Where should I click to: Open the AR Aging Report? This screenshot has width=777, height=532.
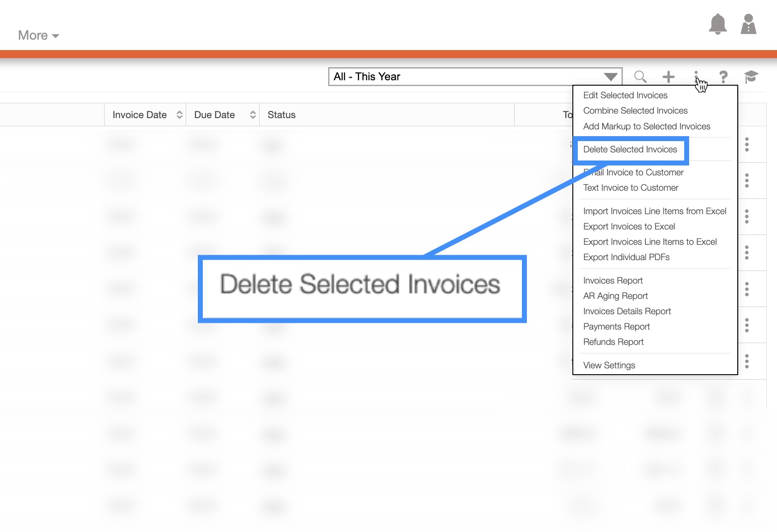pyautogui.click(x=615, y=296)
